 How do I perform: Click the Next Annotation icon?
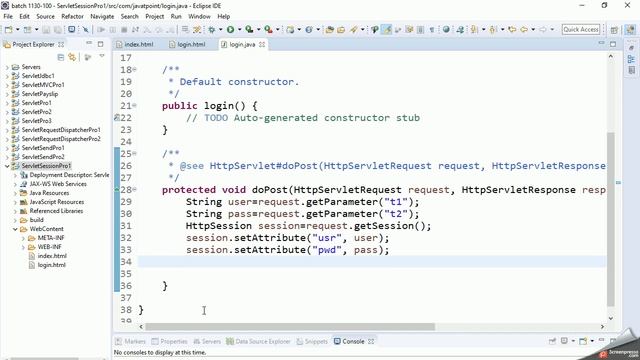(x=474, y=29)
